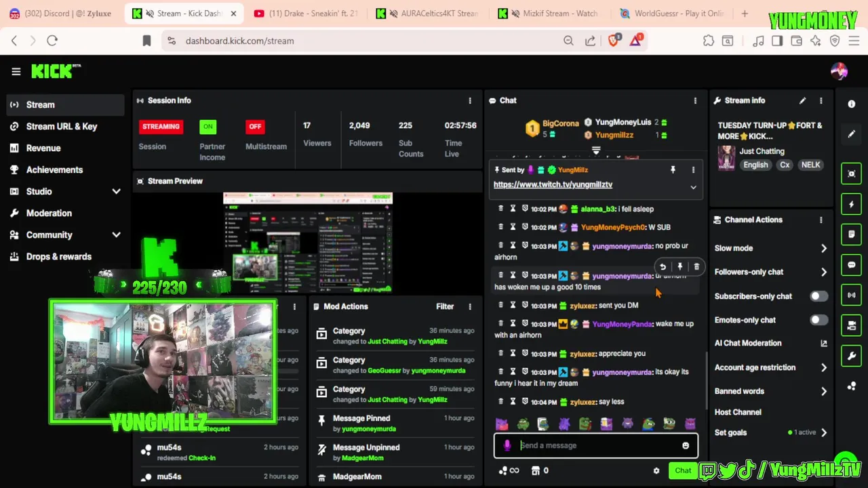
Task: Open Mod Actions panel options menu
Action: click(x=470, y=306)
